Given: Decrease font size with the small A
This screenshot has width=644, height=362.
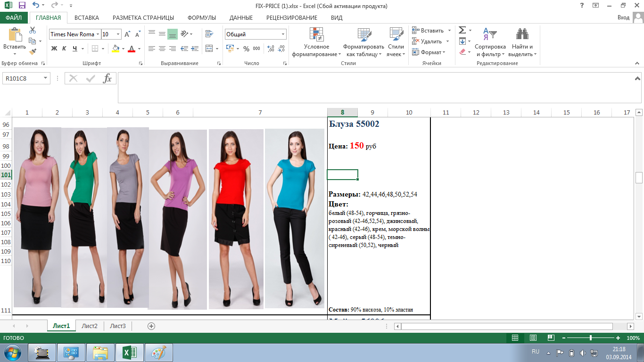Looking at the screenshot, I should click(138, 34).
